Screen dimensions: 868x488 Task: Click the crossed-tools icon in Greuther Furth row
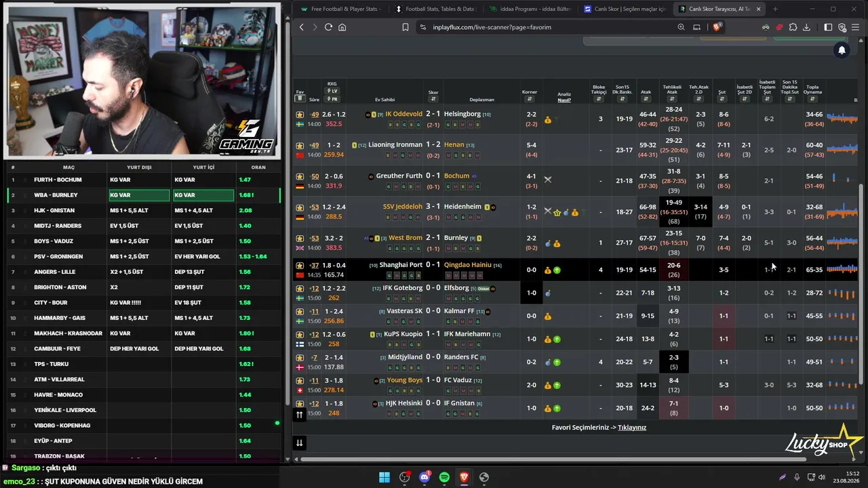click(548, 180)
